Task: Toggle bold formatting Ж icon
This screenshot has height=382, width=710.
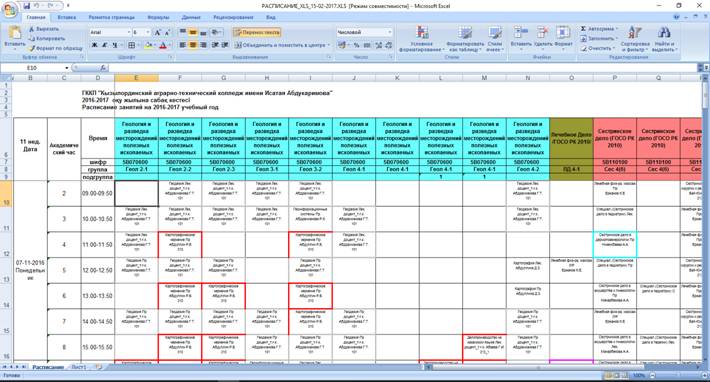Action: click(95, 45)
